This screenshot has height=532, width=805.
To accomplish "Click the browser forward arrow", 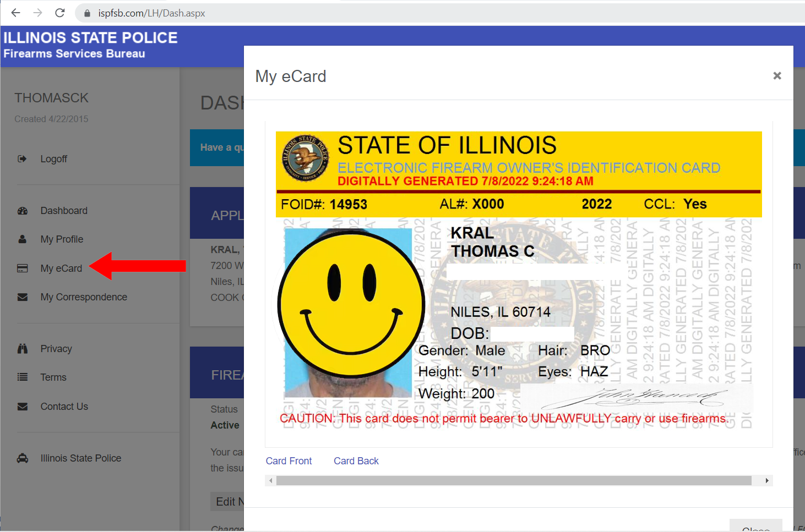I will 37,13.
